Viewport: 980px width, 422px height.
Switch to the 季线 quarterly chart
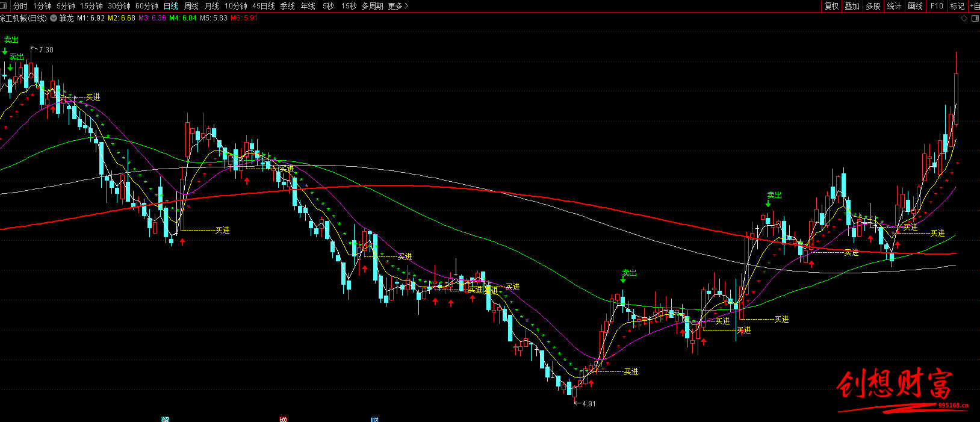[288, 6]
